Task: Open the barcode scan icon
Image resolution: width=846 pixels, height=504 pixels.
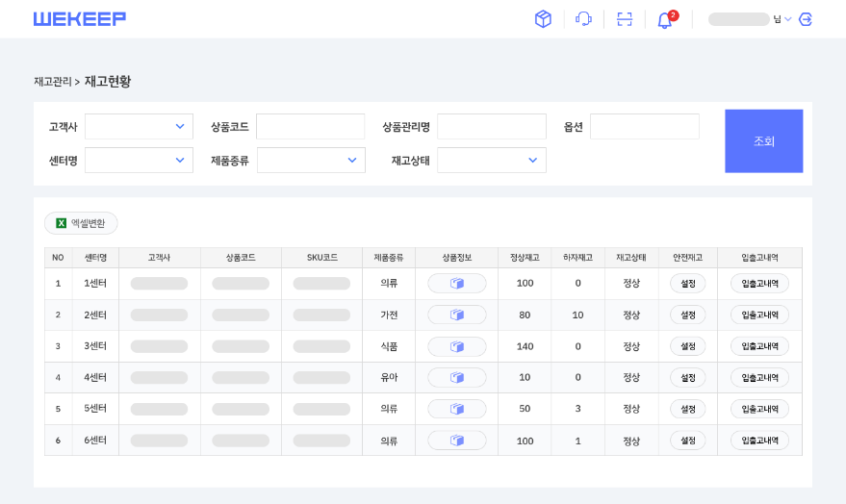Action: pyautogui.click(x=625, y=19)
